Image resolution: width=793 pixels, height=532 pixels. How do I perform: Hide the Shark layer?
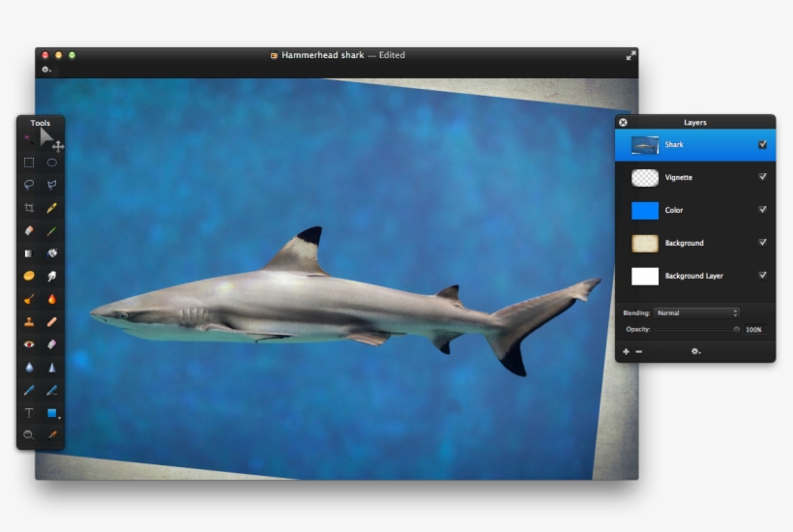(762, 144)
